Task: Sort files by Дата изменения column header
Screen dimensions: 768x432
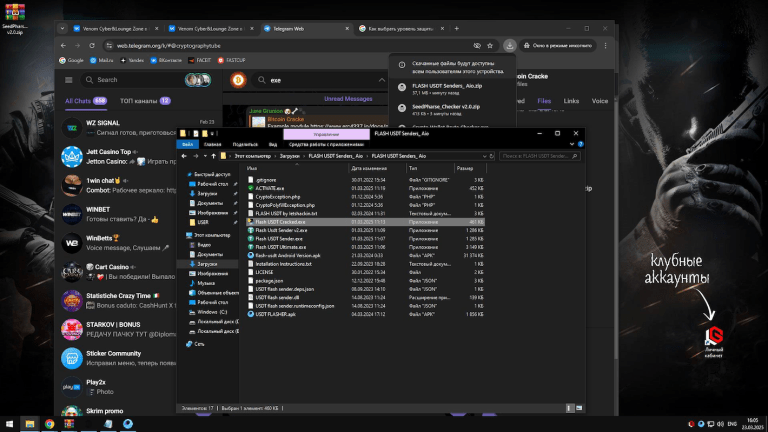Action: pyautogui.click(x=377, y=168)
